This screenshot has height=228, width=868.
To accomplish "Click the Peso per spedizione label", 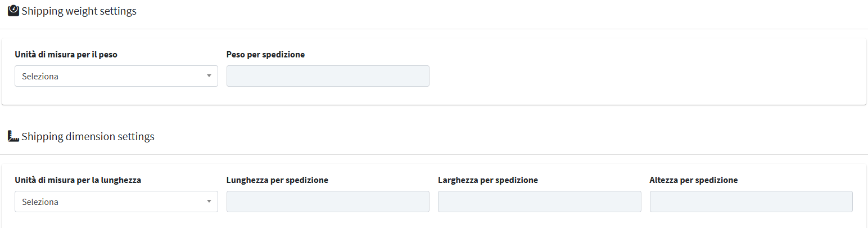I will [x=266, y=55].
